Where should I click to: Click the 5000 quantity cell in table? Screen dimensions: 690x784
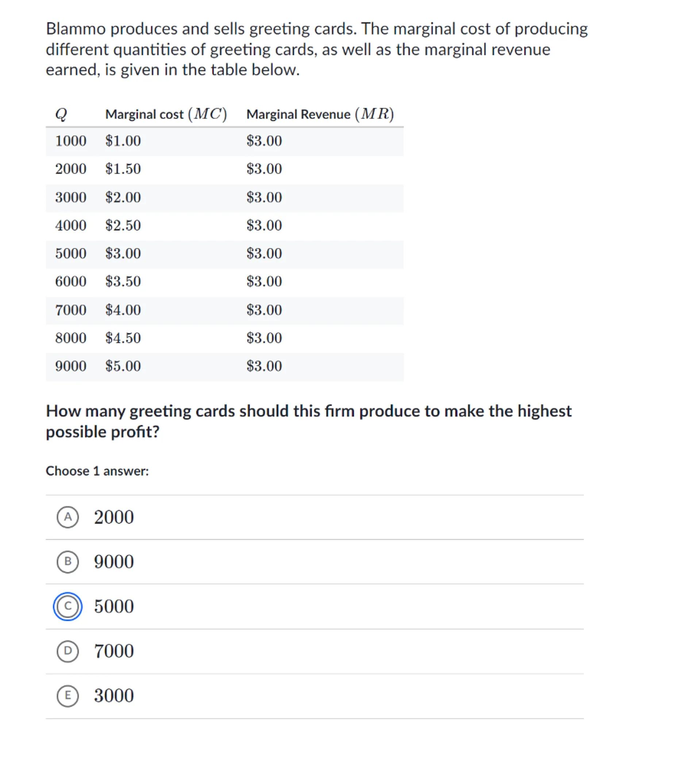(71, 253)
